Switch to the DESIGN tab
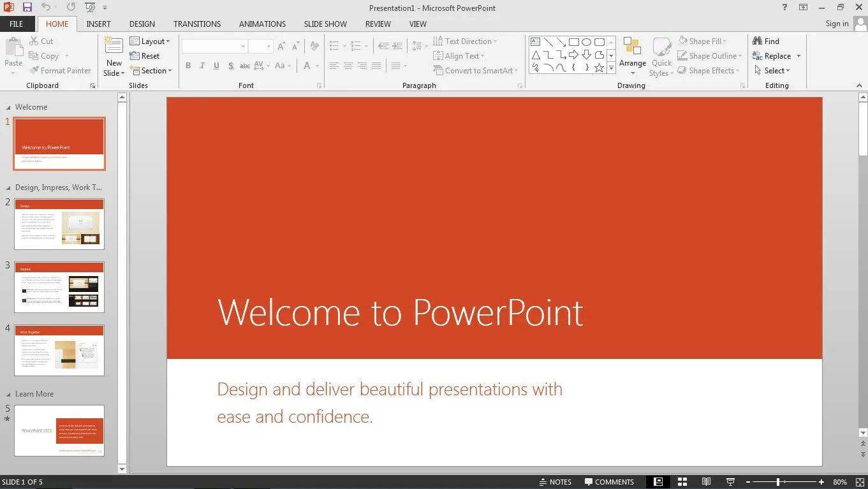868x489 pixels. click(x=142, y=24)
